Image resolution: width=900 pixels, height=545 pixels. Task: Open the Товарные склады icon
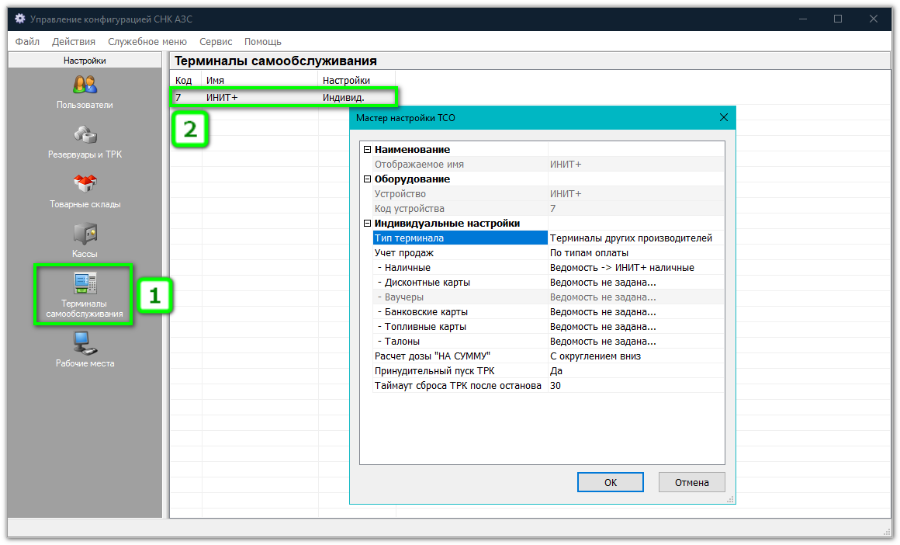tap(85, 184)
